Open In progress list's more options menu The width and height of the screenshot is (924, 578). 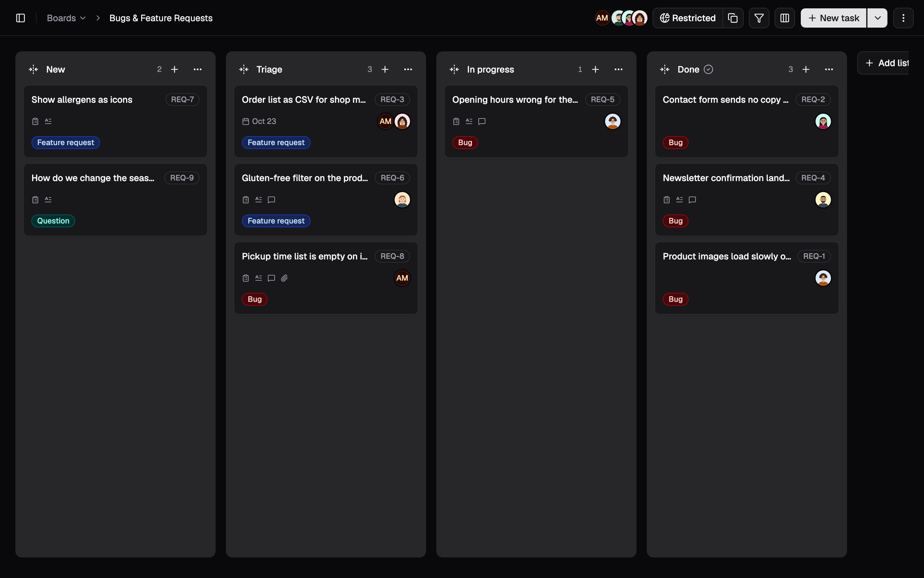tap(618, 69)
